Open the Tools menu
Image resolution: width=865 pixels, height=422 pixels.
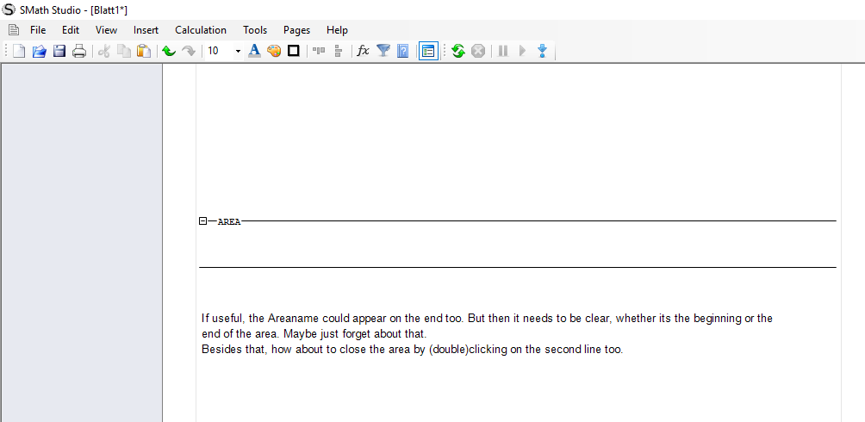pyautogui.click(x=255, y=30)
